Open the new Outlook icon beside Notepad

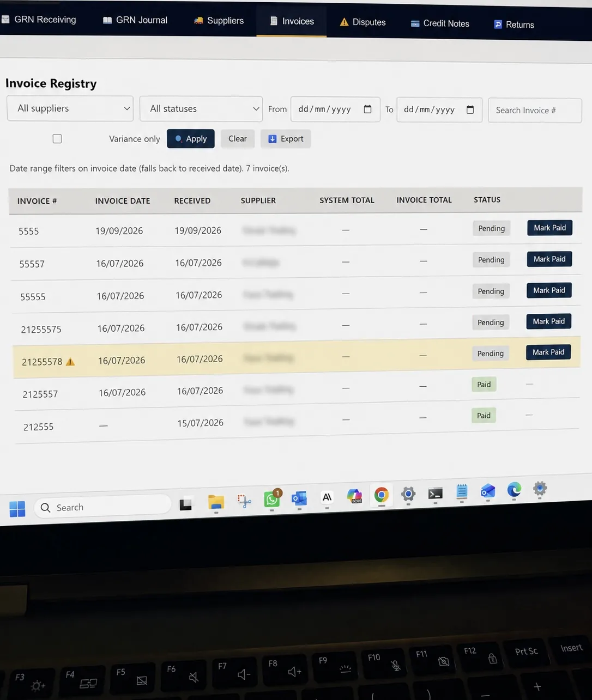coord(488,491)
